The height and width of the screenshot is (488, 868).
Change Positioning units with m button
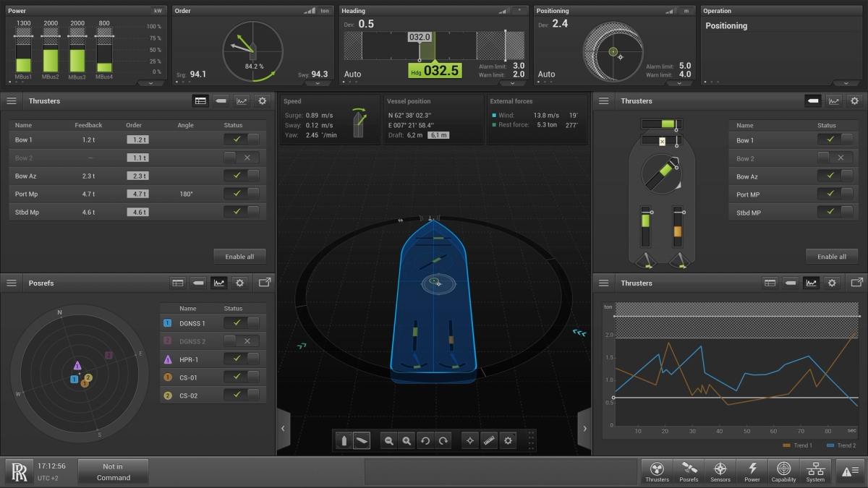coord(685,11)
